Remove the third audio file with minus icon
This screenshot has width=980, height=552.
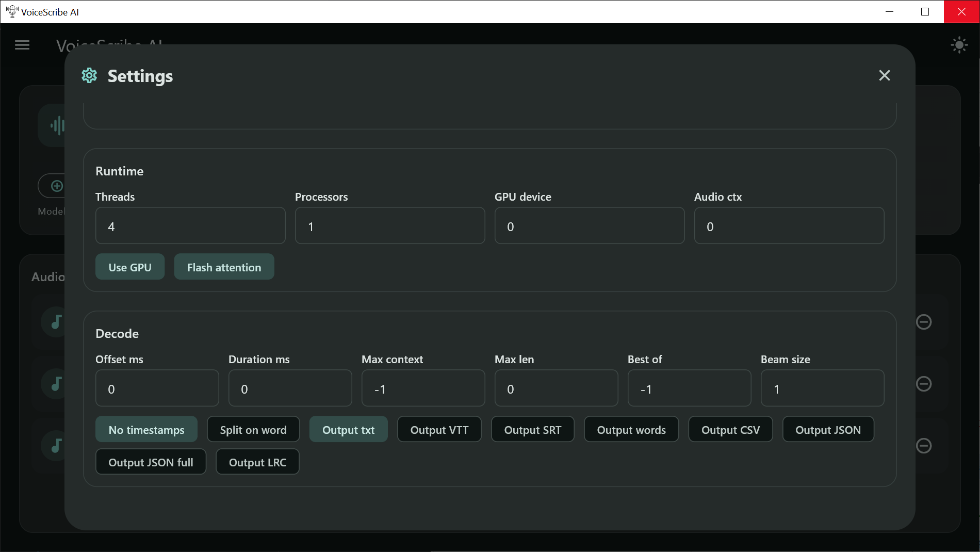[x=923, y=446]
